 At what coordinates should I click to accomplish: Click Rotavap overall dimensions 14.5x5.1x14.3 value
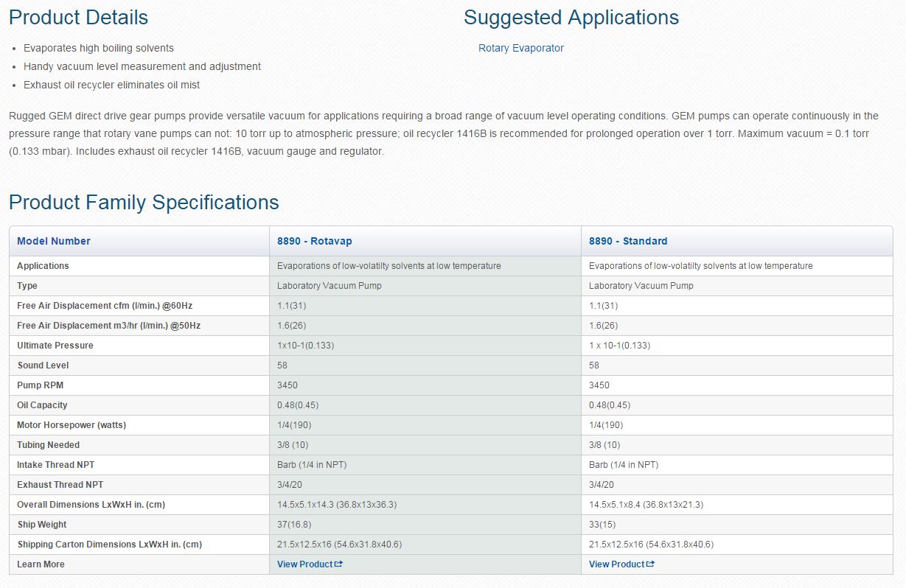pyautogui.click(x=337, y=505)
